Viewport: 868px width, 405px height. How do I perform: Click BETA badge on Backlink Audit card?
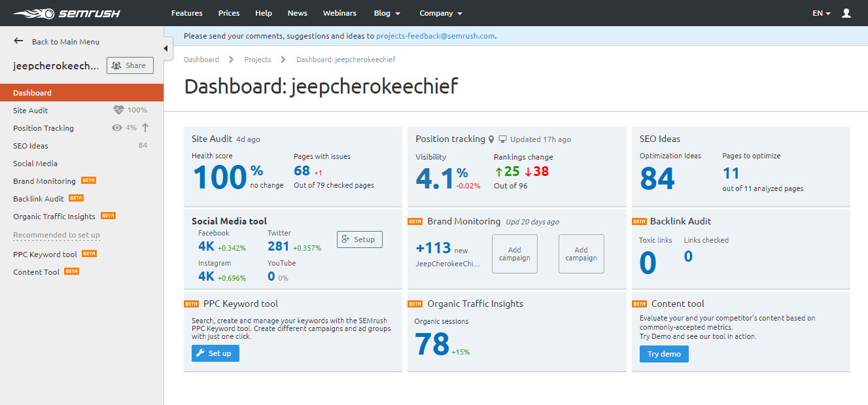[x=639, y=221]
